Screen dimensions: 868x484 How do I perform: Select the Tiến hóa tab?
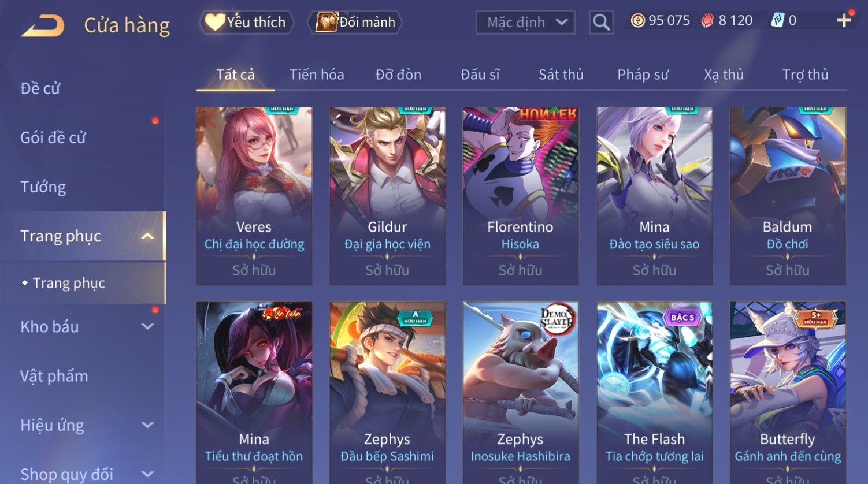coord(317,75)
